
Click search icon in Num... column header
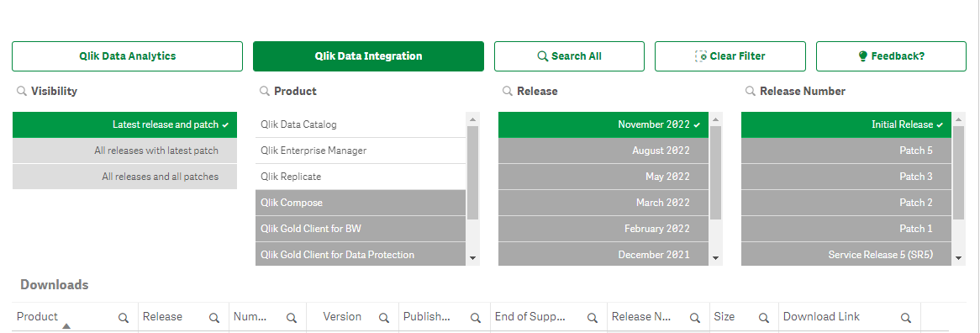click(292, 318)
